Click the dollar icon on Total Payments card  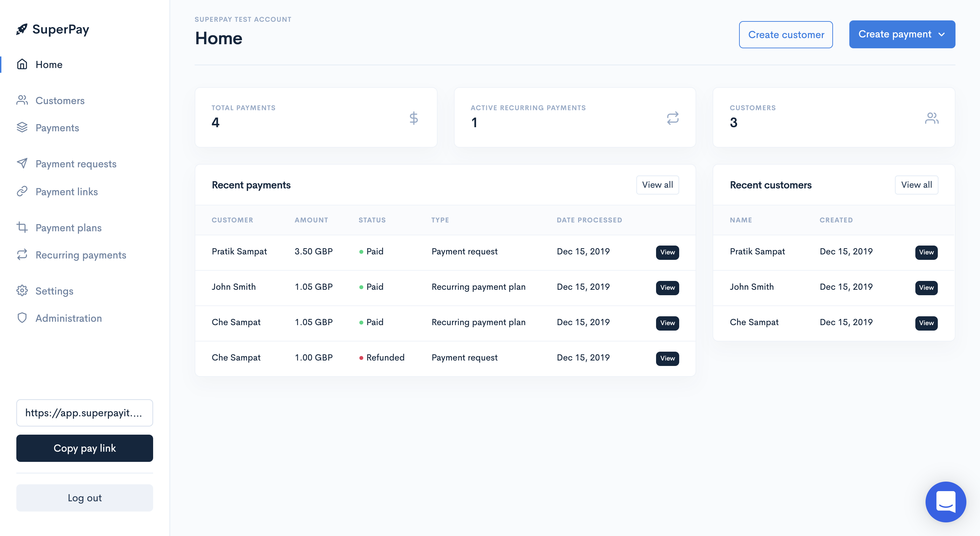coord(414,118)
